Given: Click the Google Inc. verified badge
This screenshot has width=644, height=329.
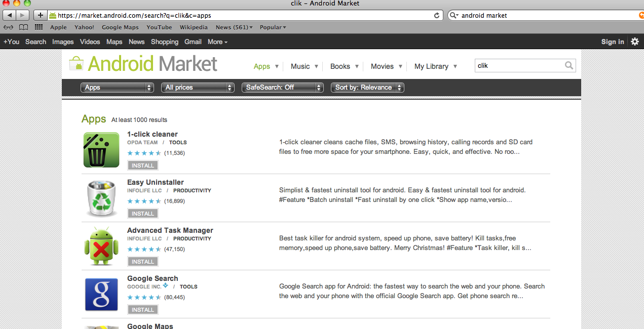Looking at the screenshot, I should [166, 286].
